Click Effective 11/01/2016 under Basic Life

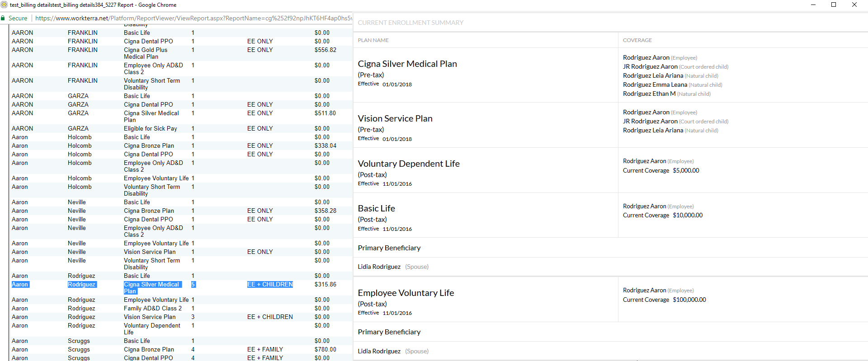385,229
